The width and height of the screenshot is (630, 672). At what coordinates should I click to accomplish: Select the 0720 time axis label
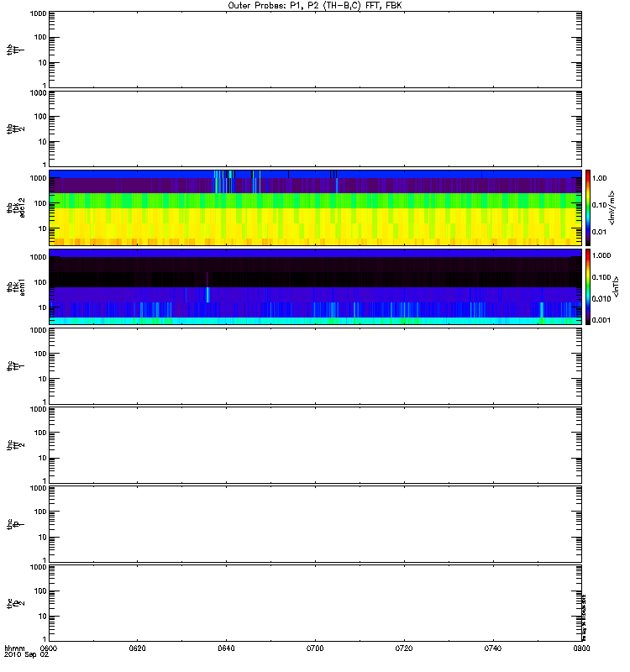pos(404,648)
